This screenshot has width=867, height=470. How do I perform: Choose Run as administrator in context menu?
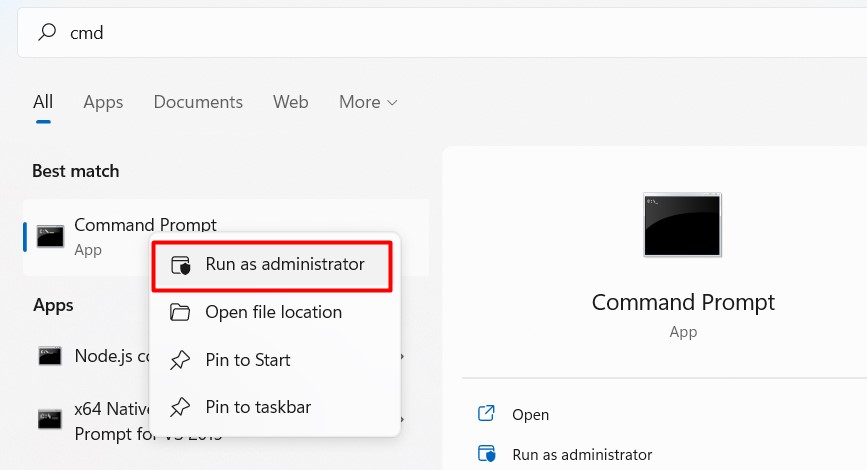(284, 265)
